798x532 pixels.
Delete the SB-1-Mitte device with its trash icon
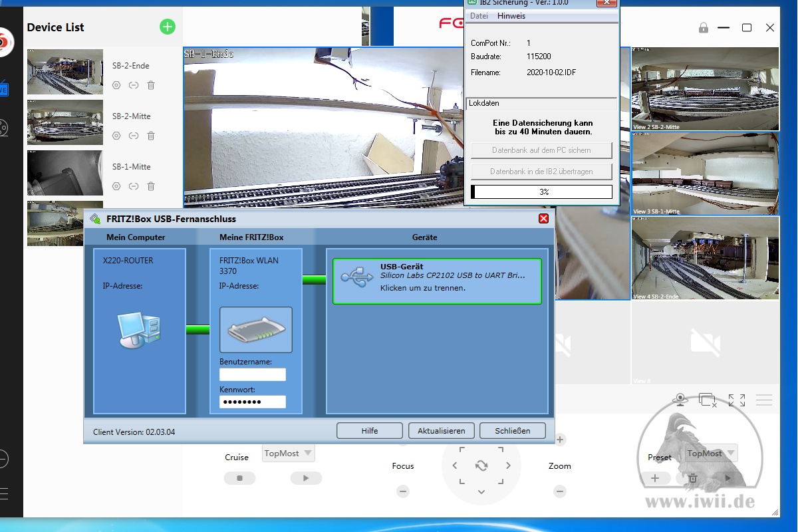pyautogui.click(x=151, y=186)
